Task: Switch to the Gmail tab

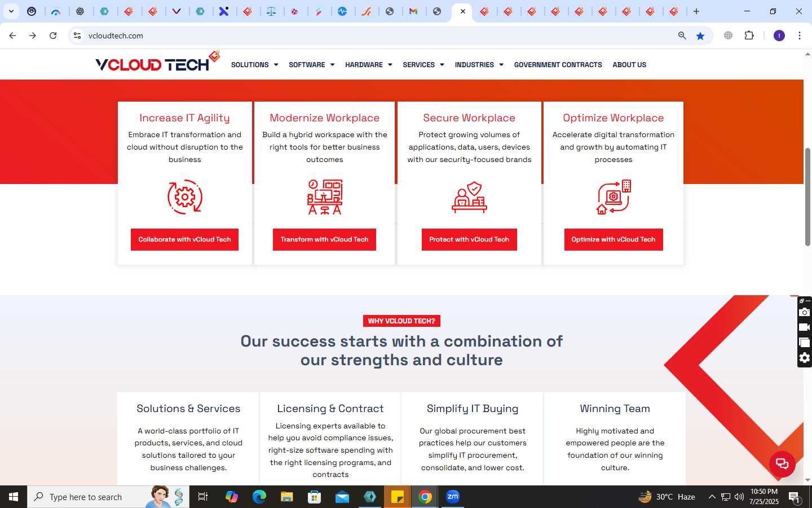Action: (413, 11)
